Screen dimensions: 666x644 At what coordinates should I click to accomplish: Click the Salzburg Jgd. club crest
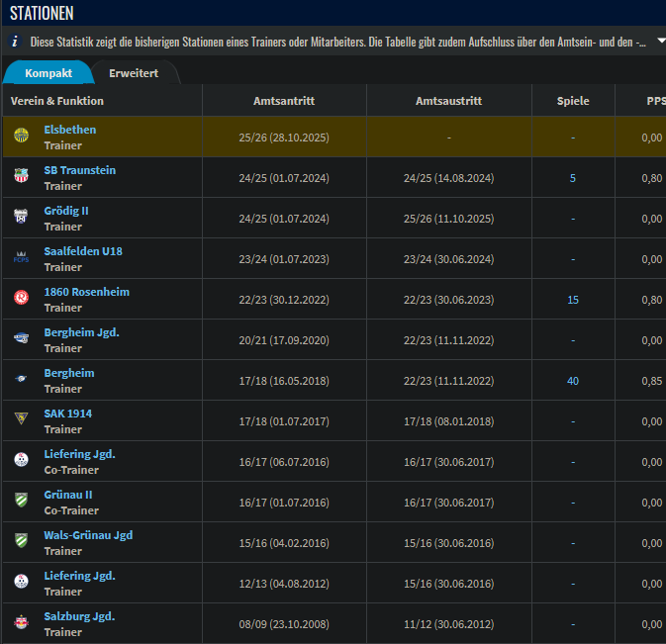(22, 623)
